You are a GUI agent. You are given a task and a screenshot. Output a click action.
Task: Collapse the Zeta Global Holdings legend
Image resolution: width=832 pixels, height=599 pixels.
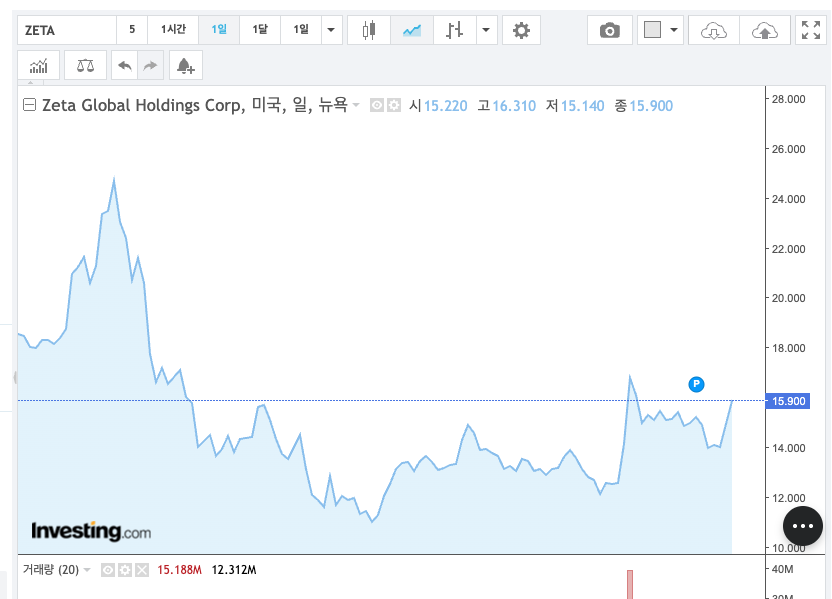(30, 105)
